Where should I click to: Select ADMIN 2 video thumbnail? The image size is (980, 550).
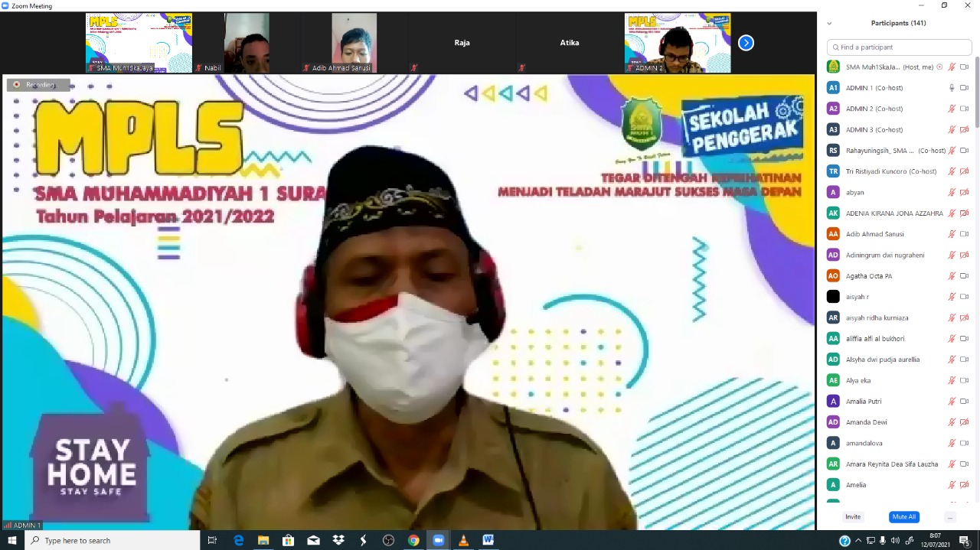click(x=678, y=43)
